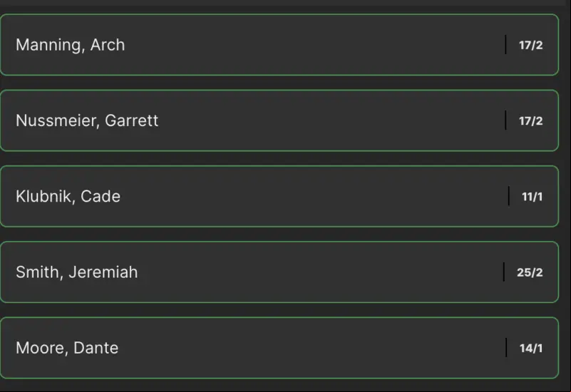
Task: Click the Smith, Jeremiah name text
Action: [77, 272]
